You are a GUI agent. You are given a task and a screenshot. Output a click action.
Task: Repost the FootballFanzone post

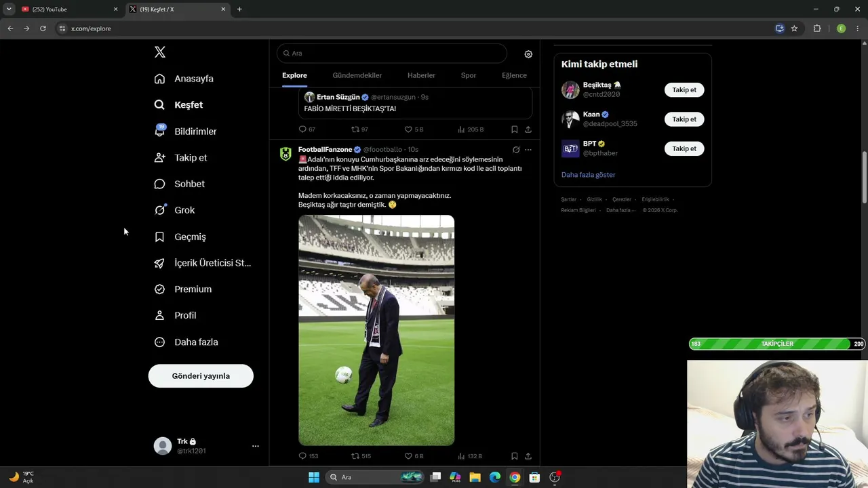tap(361, 456)
